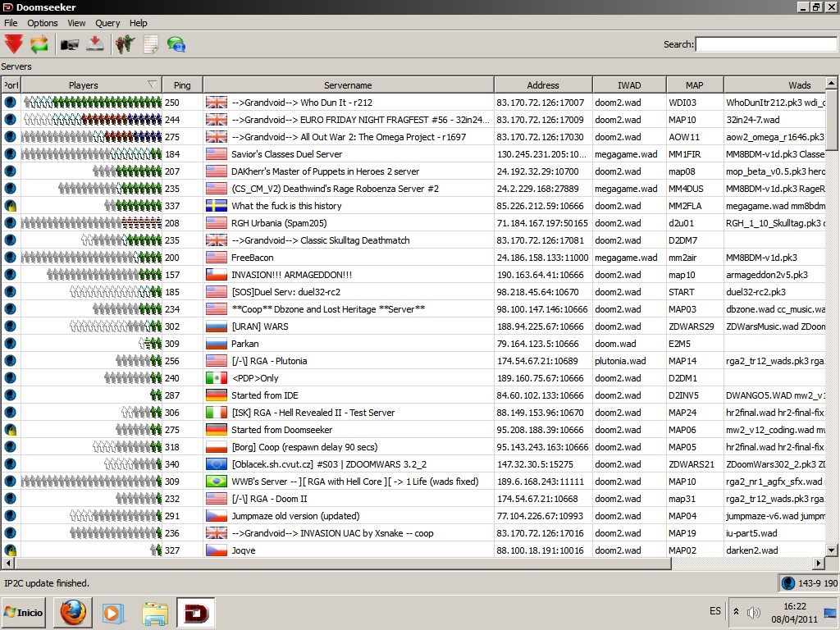Image resolution: width=840 pixels, height=630 pixels.
Task: Launch Wadseeker using the download tray icon
Action: [x=95, y=44]
